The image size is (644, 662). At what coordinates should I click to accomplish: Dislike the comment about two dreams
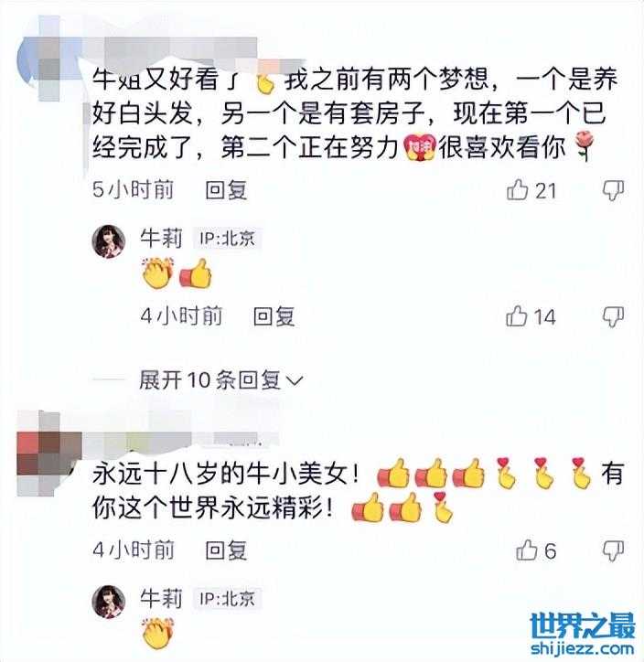(613, 190)
